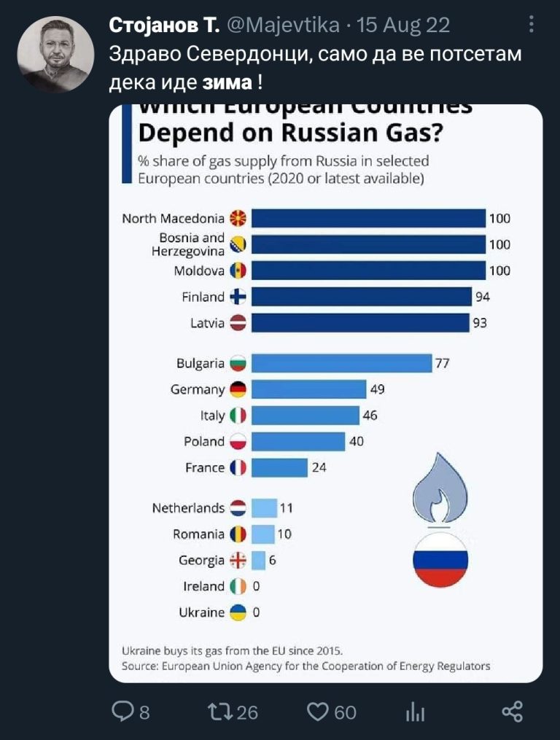Like the tweet with heart icon
This screenshot has height=740, width=560.
(318, 712)
